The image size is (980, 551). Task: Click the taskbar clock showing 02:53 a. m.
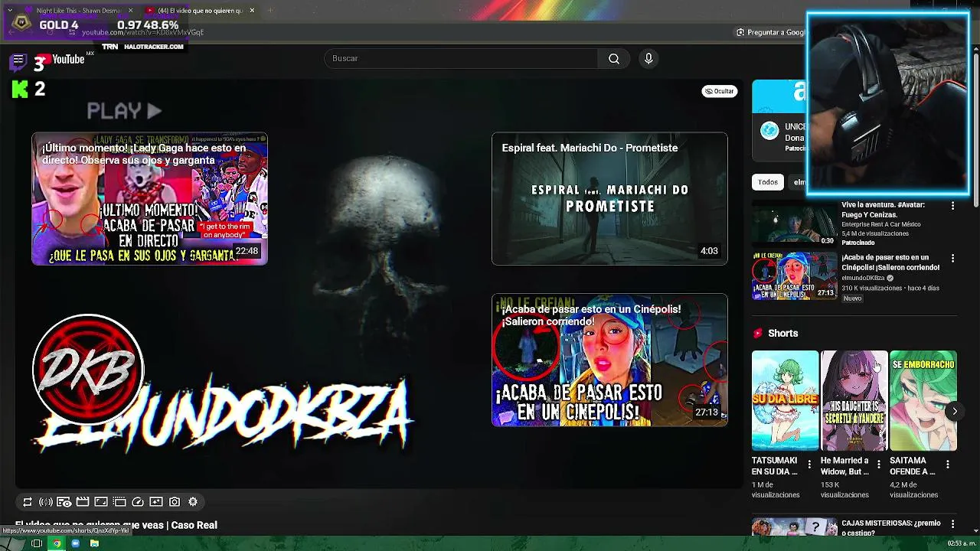tap(962, 543)
